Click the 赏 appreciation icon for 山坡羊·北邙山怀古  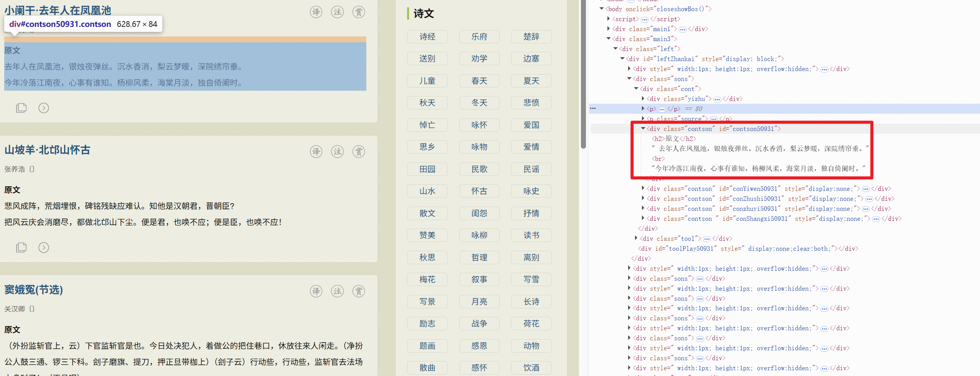359,152
